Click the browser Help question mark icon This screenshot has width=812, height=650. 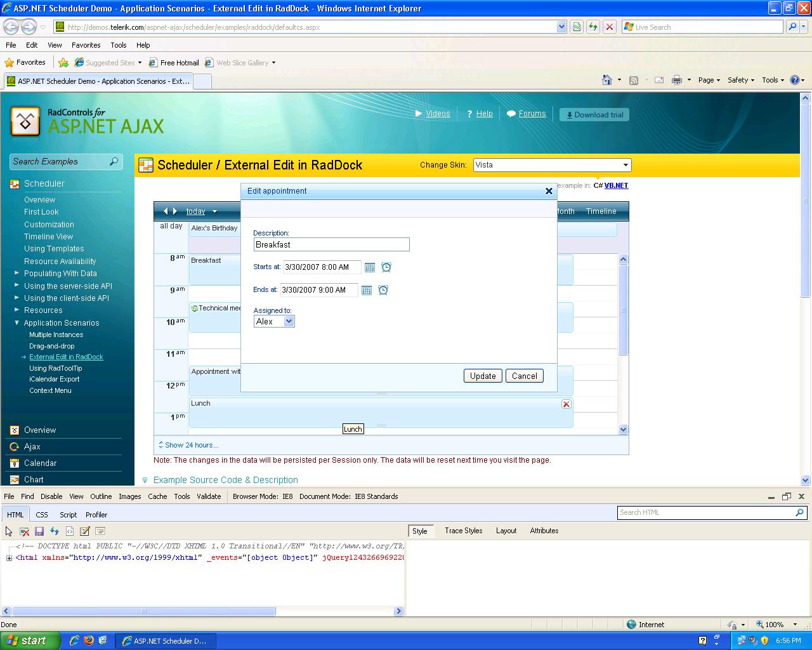[x=794, y=80]
